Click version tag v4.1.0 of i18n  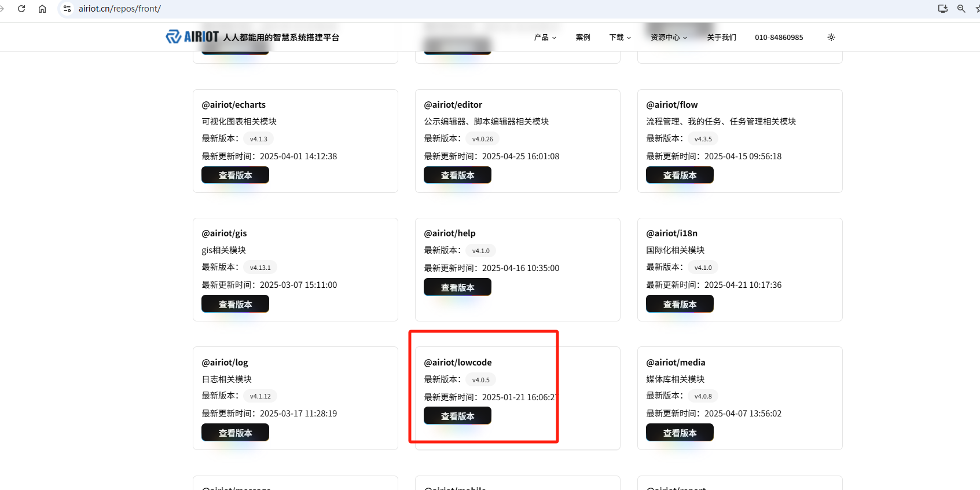[x=703, y=268]
